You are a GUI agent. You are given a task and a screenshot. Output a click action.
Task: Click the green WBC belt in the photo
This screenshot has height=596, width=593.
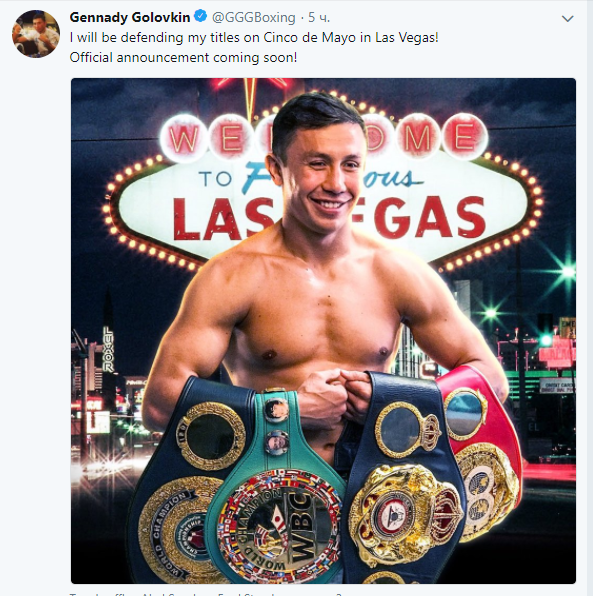pos(276,488)
